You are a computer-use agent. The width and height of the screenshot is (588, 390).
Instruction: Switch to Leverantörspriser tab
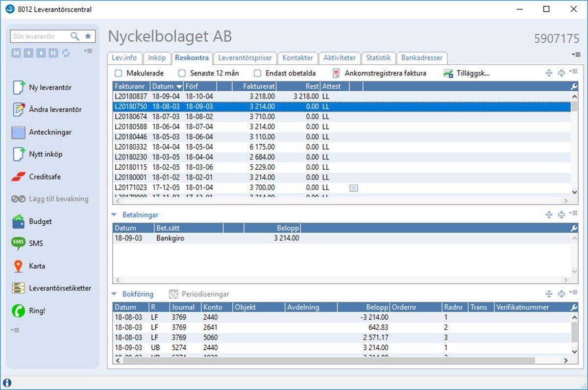pos(245,58)
